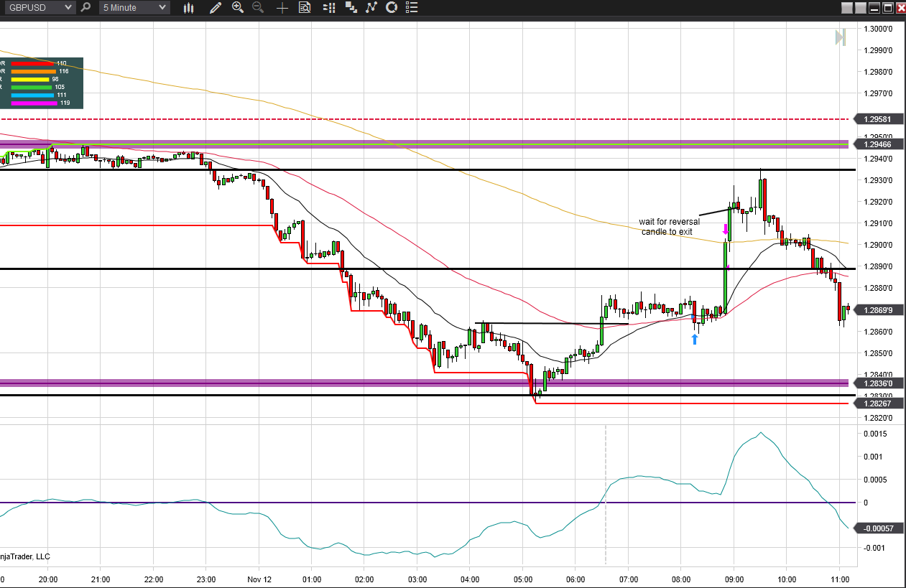Click the 0.0015 indicator scale label
Image resolution: width=906 pixels, height=588 pixels.
click(875, 434)
